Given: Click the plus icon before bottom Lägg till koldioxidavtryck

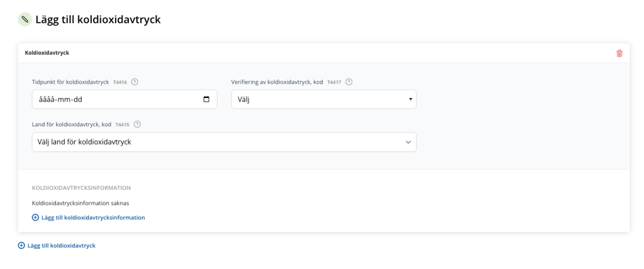Looking at the screenshot, I should pos(21,246).
